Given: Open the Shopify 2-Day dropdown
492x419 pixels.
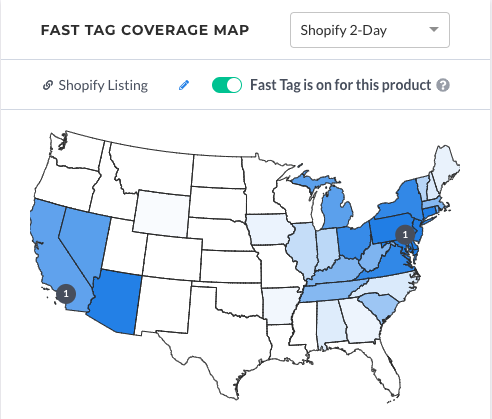Looking at the screenshot, I should (370, 30).
